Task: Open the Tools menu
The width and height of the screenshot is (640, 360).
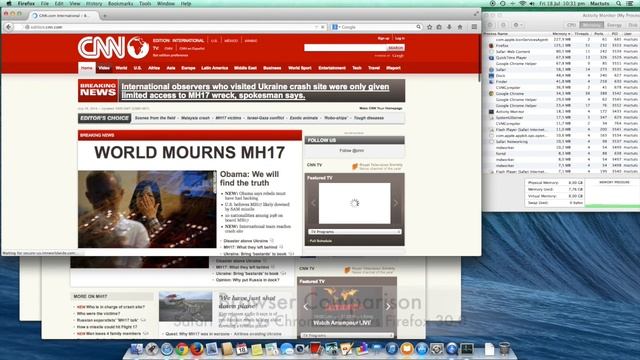Action: 145,3
